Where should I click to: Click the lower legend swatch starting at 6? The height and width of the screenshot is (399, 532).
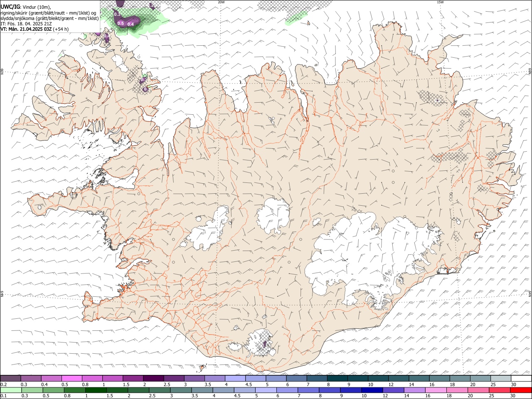click(x=287, y=390)
